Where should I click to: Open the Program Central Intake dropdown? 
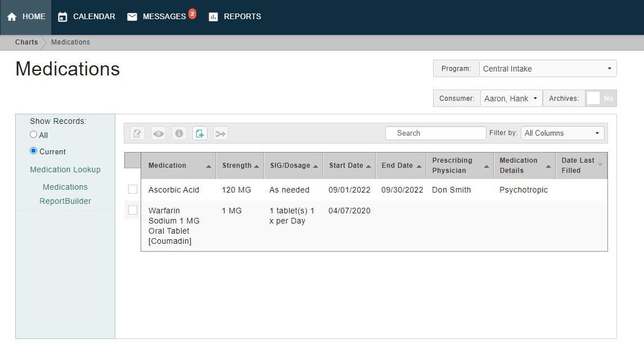point(548,69)
